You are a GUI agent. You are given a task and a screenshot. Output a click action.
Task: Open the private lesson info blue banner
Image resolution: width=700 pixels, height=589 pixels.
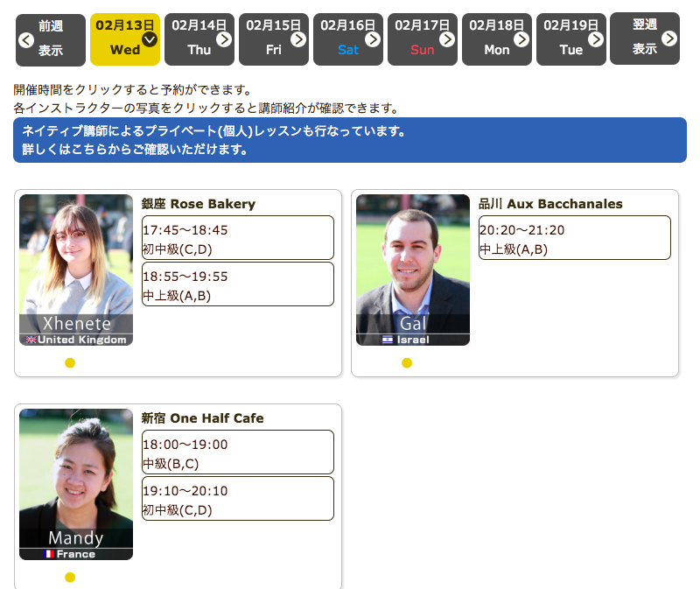point(349,140)
